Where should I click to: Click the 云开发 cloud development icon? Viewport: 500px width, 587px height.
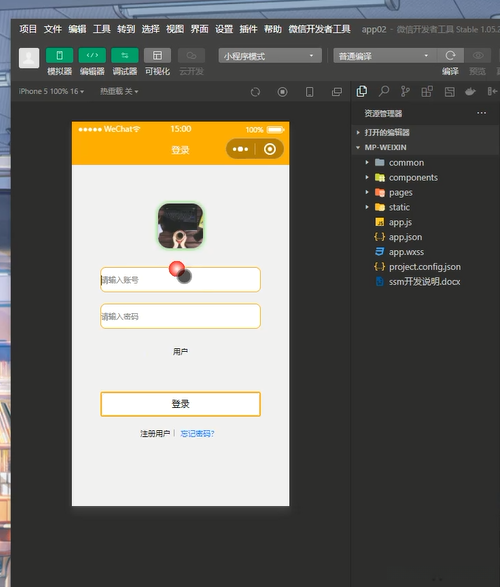[x=191, y=55]
